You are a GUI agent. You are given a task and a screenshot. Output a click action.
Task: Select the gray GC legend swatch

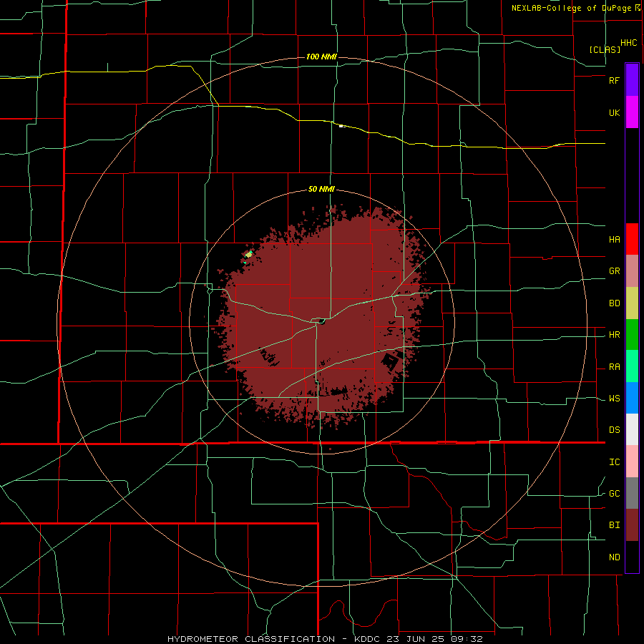[632, 493]
